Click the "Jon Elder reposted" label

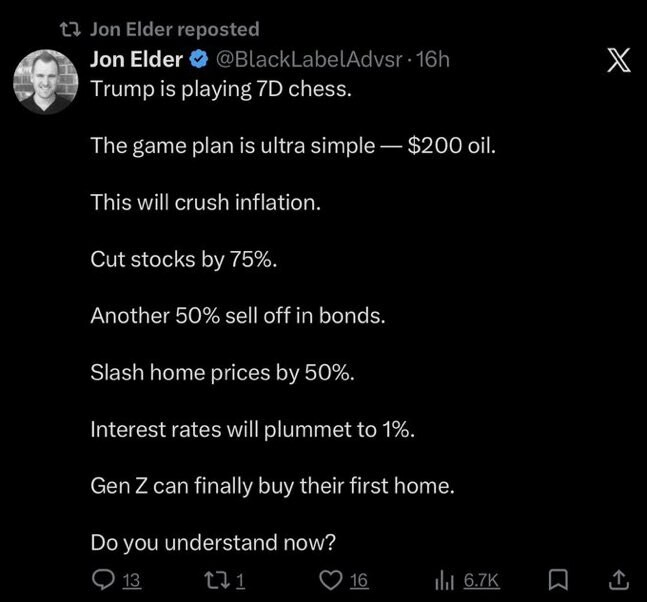tap(174, 30)
